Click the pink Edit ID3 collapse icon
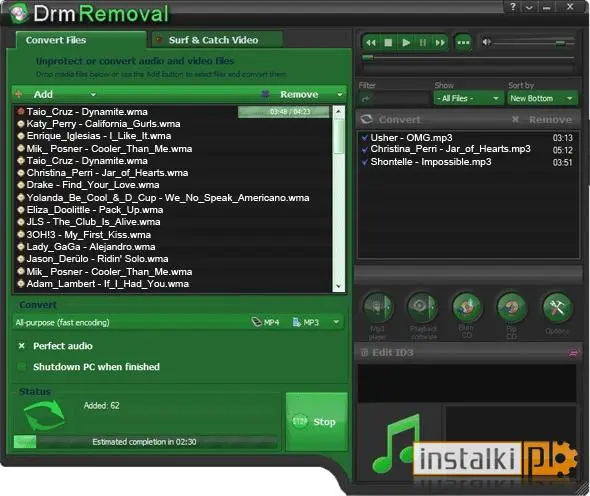The height and width of the screenshot is (496, 590). pyautogui.click(x=573, y=353)
